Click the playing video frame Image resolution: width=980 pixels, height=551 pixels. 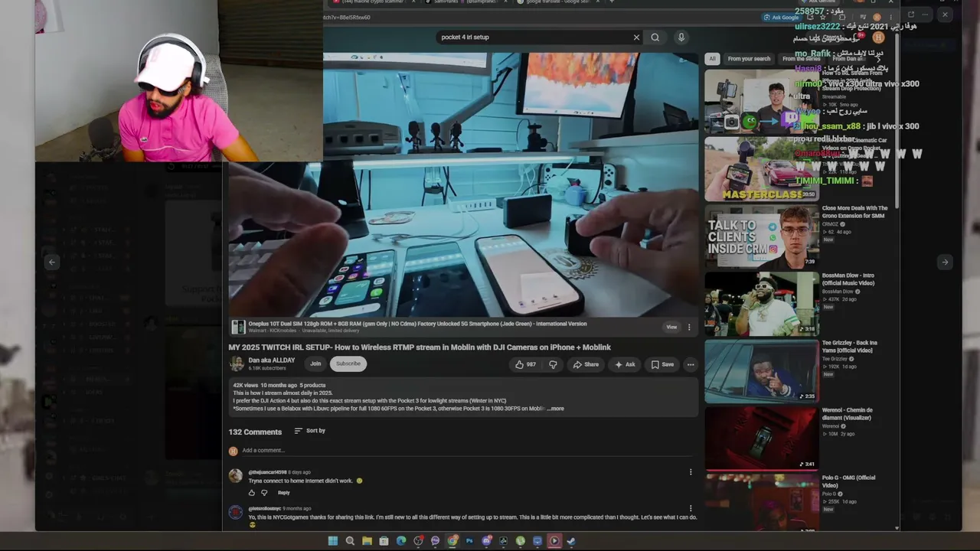click(x=463, y=184)
